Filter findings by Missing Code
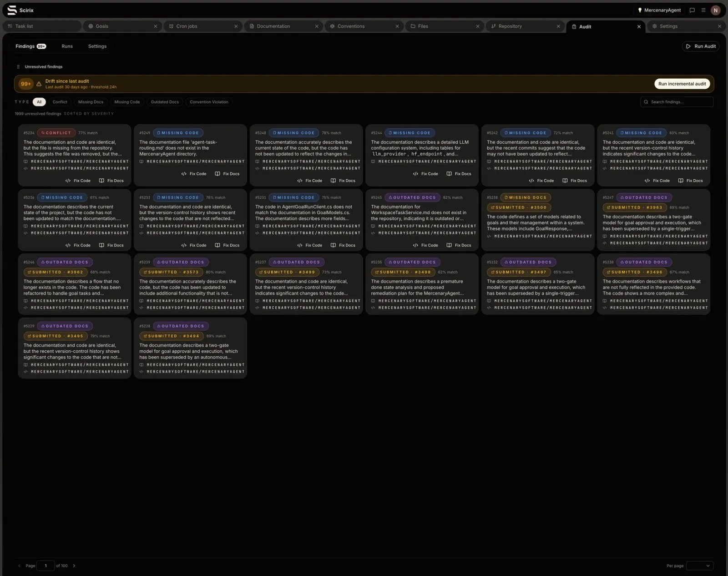728x576 pixels. [x=127, y=102]
